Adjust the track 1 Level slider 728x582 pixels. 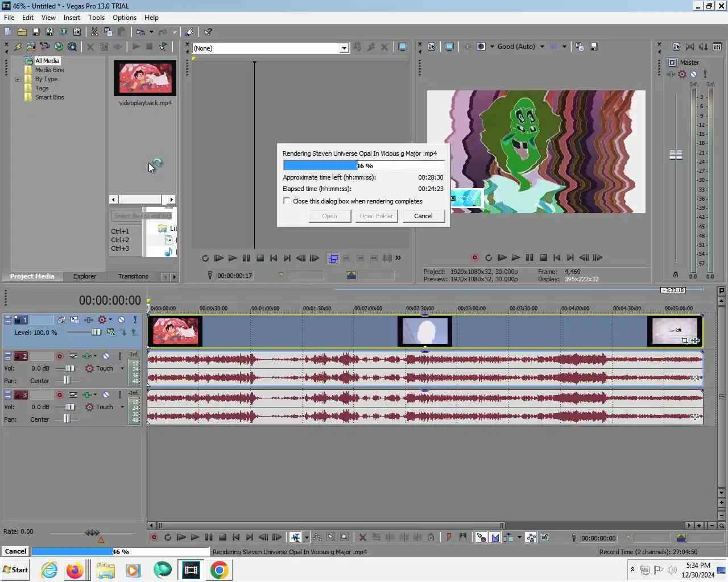point(96,332)
